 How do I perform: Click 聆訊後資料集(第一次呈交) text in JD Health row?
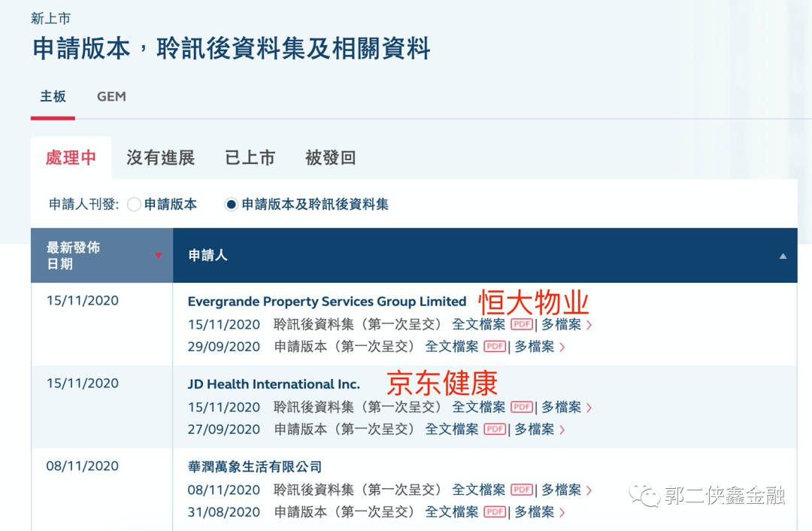[x=358, y=407]
